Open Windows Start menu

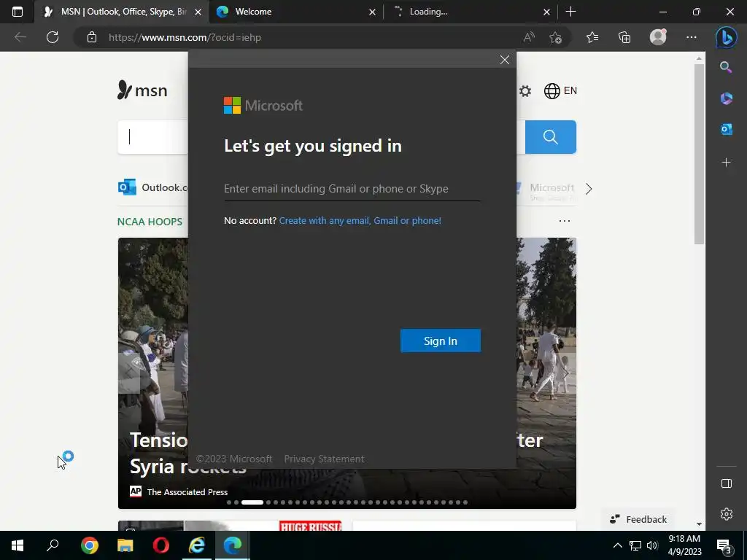coord(18,545)
